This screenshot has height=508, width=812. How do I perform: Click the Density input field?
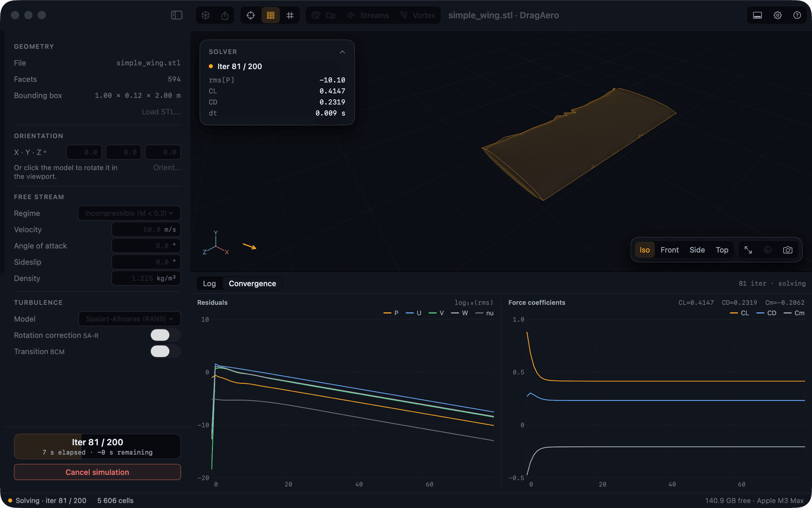[x=146, y=278]
